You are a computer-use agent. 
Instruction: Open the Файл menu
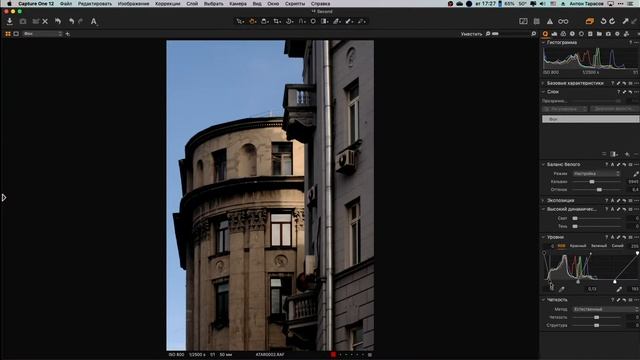[x=66, y=4]
